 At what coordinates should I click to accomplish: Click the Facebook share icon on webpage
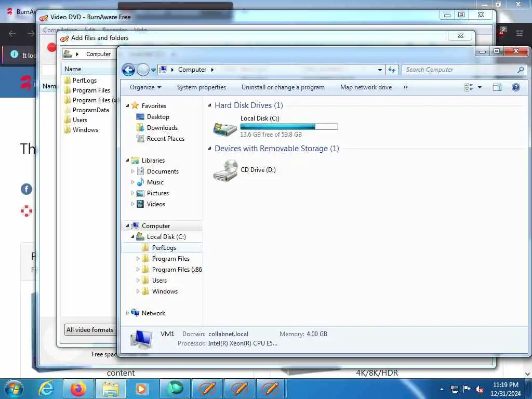coord(26,189)
